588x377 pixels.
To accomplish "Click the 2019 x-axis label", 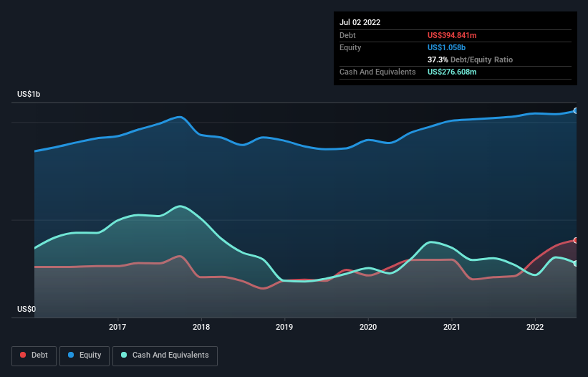I will (284, 327).
